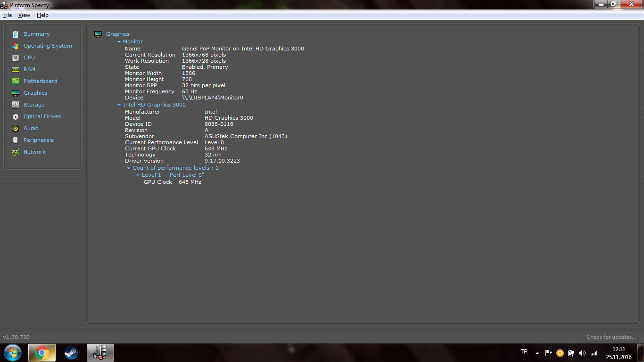Open the Network sidebar icon
Screen dimensions: 644x362
coord(16,152)
